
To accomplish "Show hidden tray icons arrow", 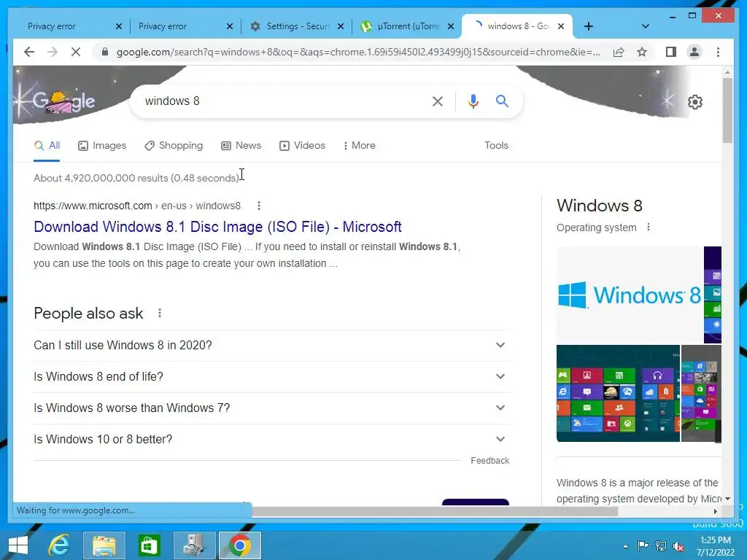I will pyautogui.click(x=625, y=546).
